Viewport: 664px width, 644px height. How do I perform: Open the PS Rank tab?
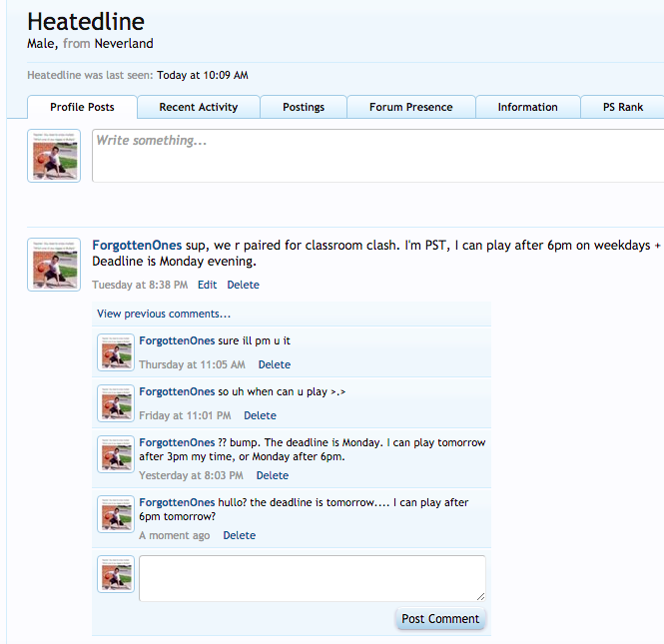click(x=623, y=107)
